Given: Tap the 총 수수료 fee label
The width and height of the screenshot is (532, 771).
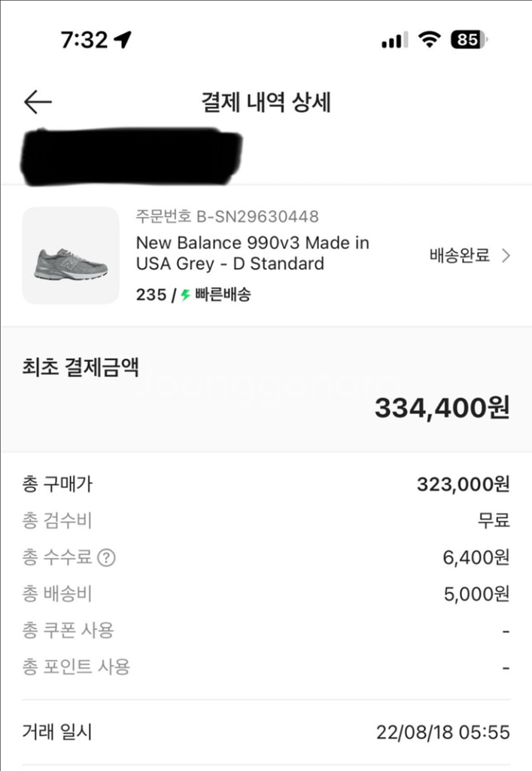Looking at the screenshot, I should pos(57,557).
